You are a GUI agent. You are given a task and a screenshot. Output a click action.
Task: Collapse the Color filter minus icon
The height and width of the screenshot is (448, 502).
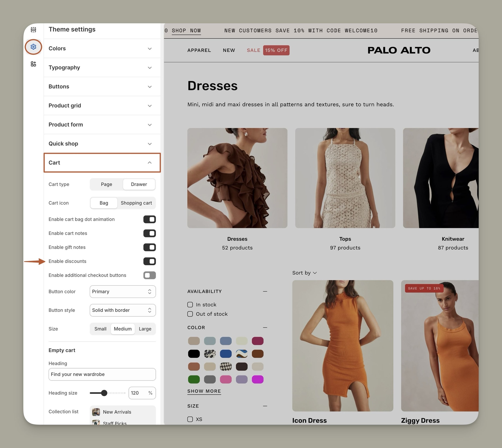pos(265,327)
